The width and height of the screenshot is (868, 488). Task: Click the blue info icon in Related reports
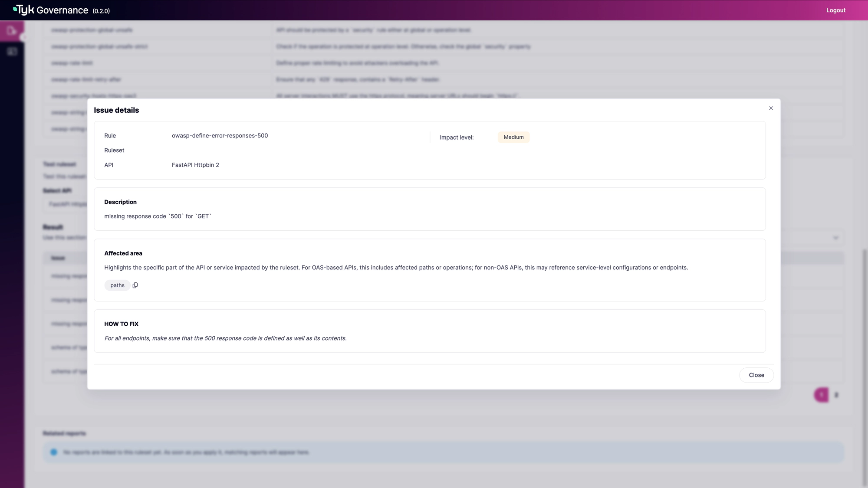(54, 452)
